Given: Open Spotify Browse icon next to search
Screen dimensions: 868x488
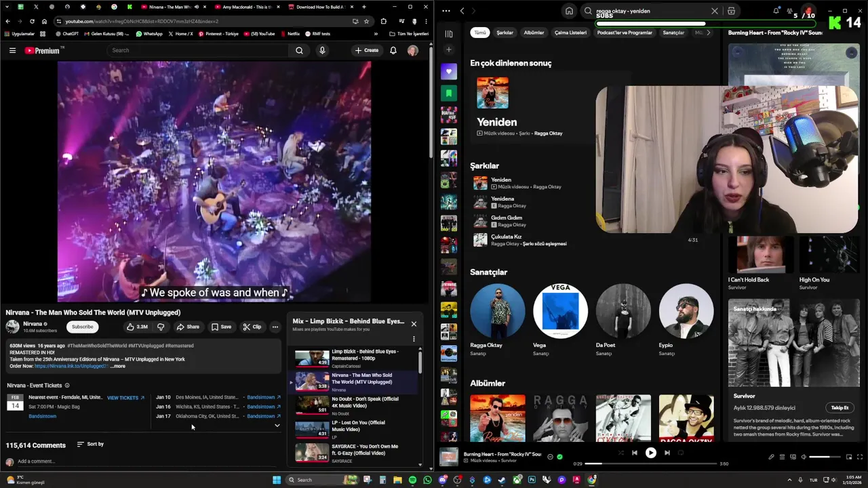Looking at the screenshot, I should (x=731, y=11).
